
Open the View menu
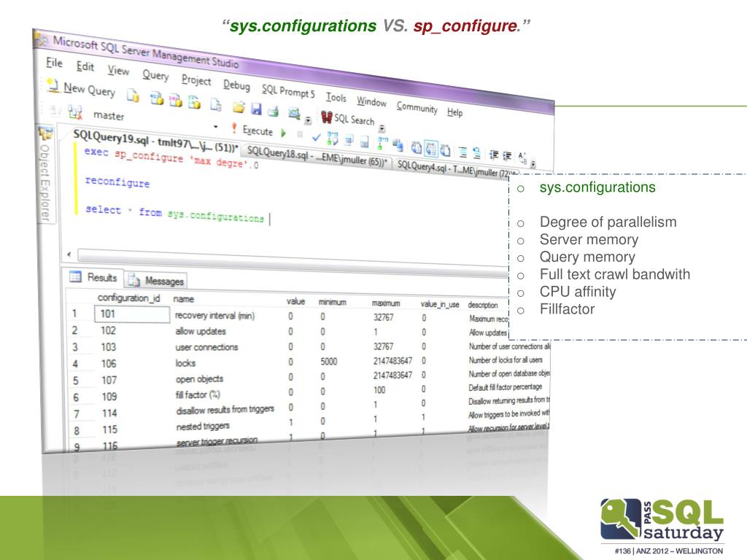[118, 71]
